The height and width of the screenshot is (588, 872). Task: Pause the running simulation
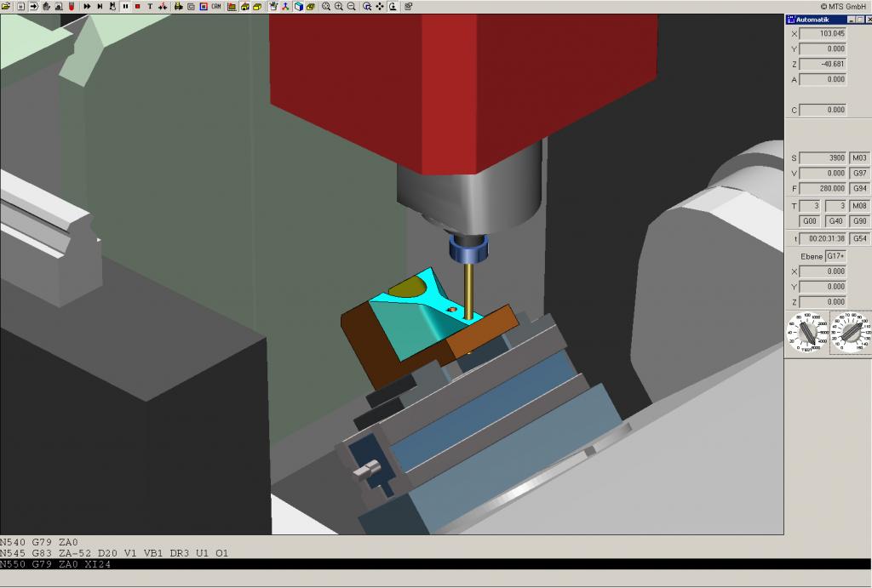pos(125,7)
